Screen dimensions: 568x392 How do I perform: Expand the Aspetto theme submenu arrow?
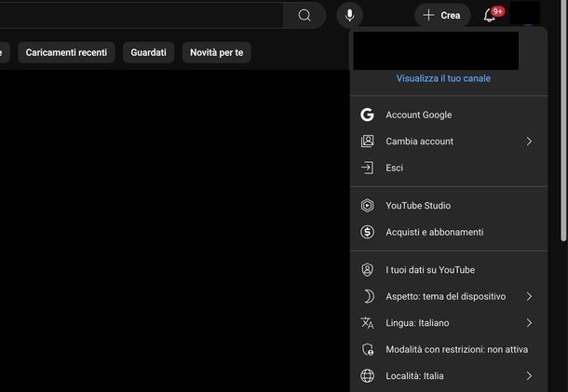pos(529,296)
